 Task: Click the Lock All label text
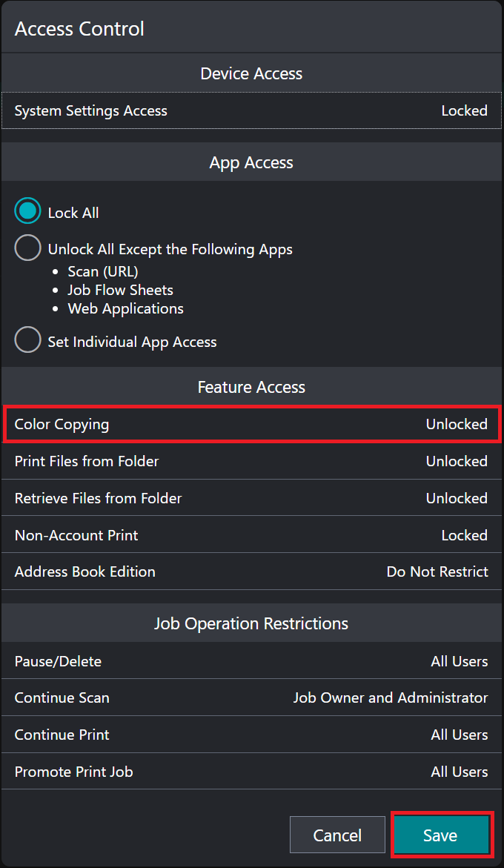point(73,213)
